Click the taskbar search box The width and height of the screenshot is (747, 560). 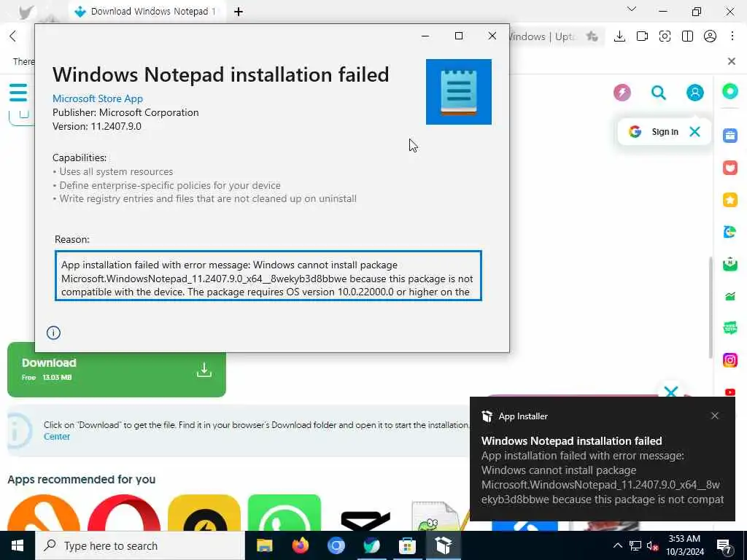pyautogui.click(x=140, y=545)
